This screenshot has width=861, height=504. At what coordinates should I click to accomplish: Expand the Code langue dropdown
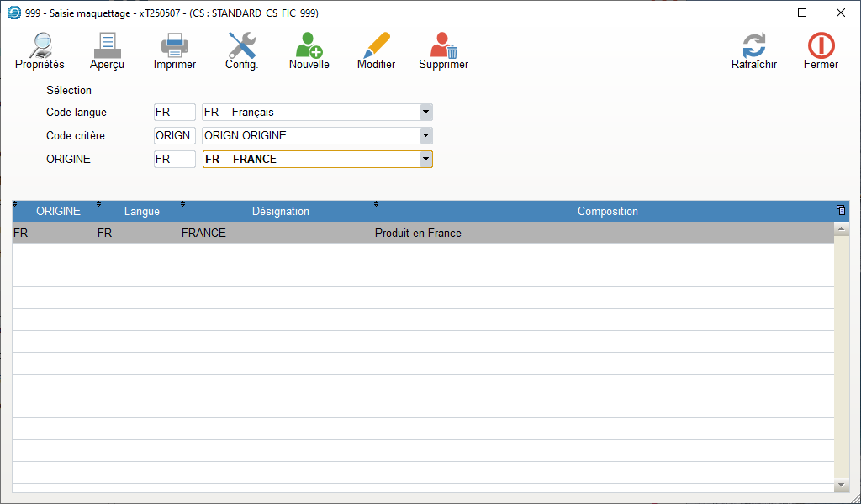click(x=425, y=112)
